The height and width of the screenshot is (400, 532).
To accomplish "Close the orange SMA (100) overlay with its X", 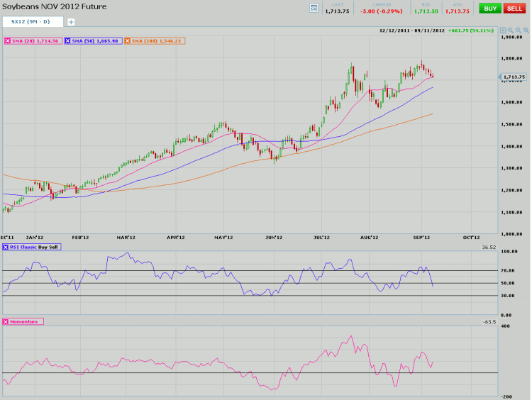I will coord(128,41).
